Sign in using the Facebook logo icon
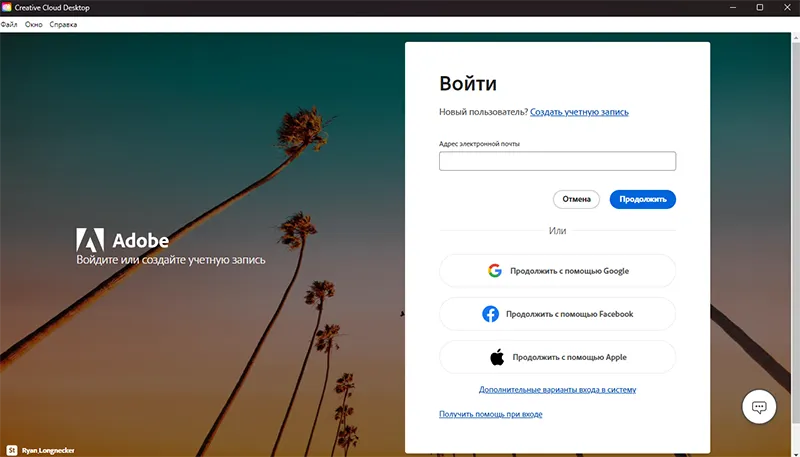The image size is (800, 457). pyautogui.click(x=490, y=314)
